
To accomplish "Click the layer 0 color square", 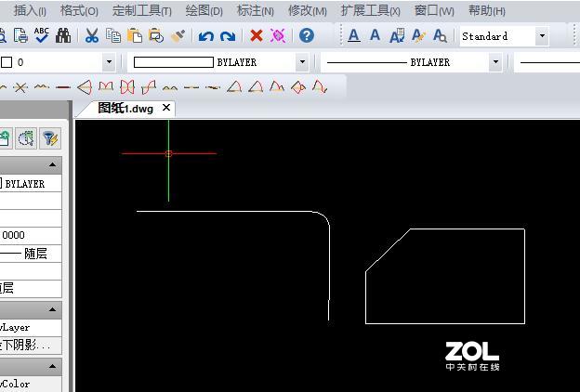I will 7,62.
